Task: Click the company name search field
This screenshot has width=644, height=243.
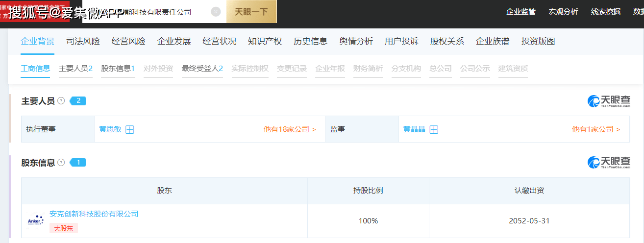Action: coord(154,12)
